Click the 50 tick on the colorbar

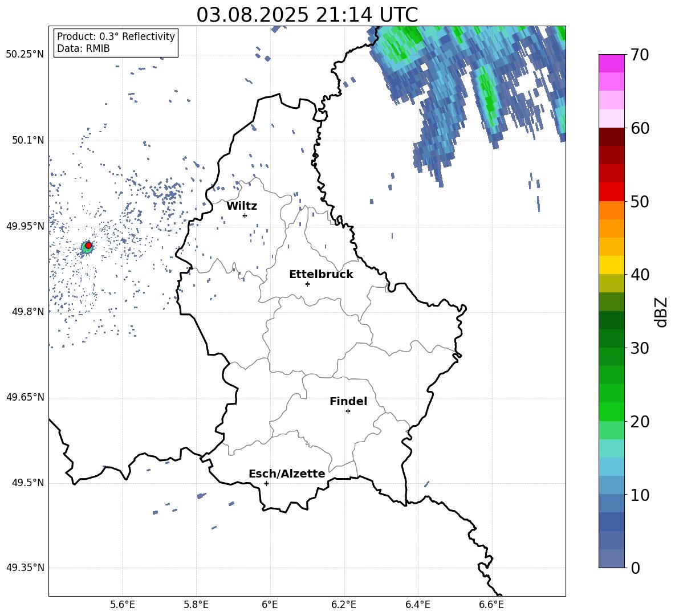pos(640,202)
